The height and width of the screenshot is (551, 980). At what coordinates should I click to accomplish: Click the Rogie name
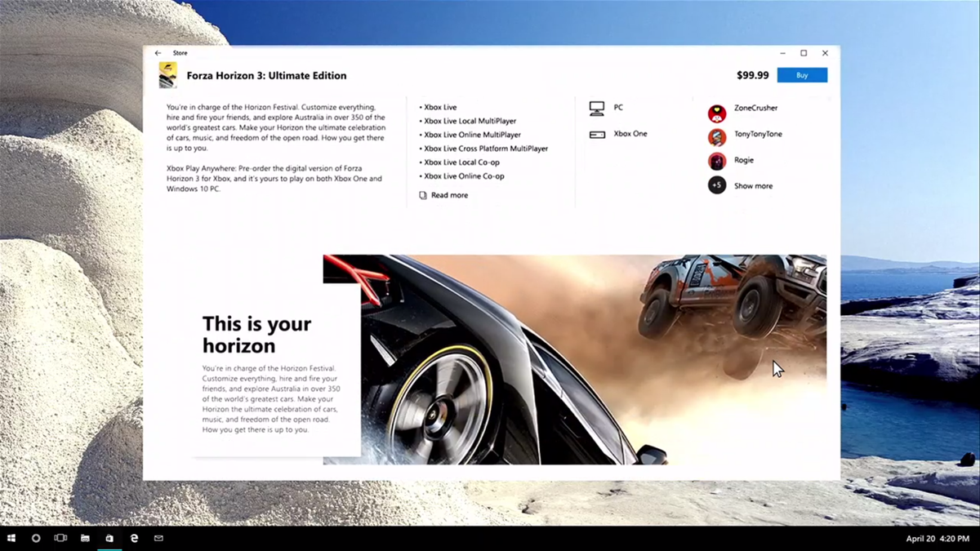[x=744, y=160]
